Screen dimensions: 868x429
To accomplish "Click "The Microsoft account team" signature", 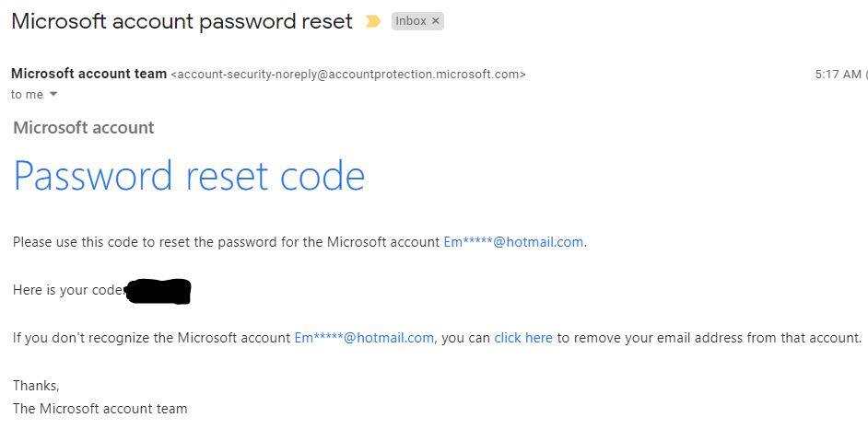I will coord(100,408).
